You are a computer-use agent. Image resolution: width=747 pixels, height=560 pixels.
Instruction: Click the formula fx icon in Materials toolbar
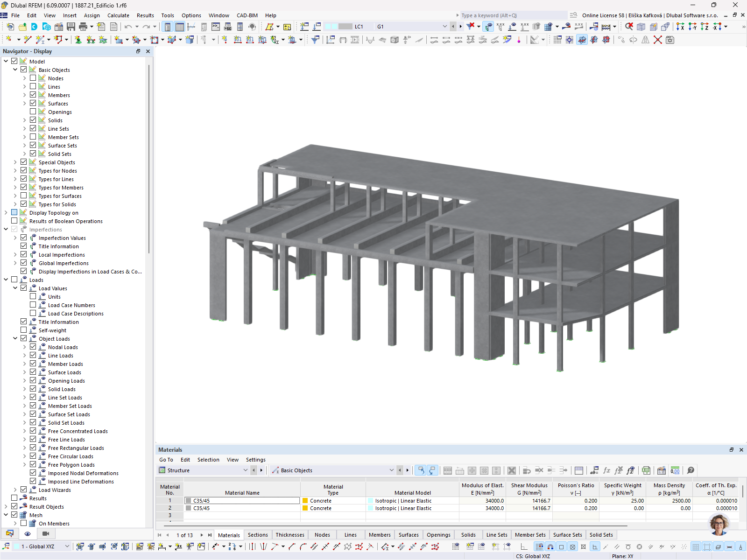[606, 470]
